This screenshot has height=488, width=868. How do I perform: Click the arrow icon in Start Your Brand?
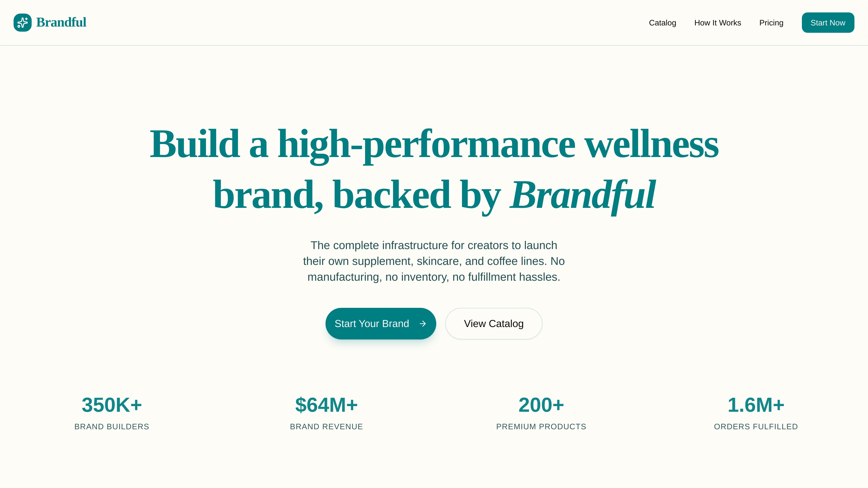click(x=422, y=324)
